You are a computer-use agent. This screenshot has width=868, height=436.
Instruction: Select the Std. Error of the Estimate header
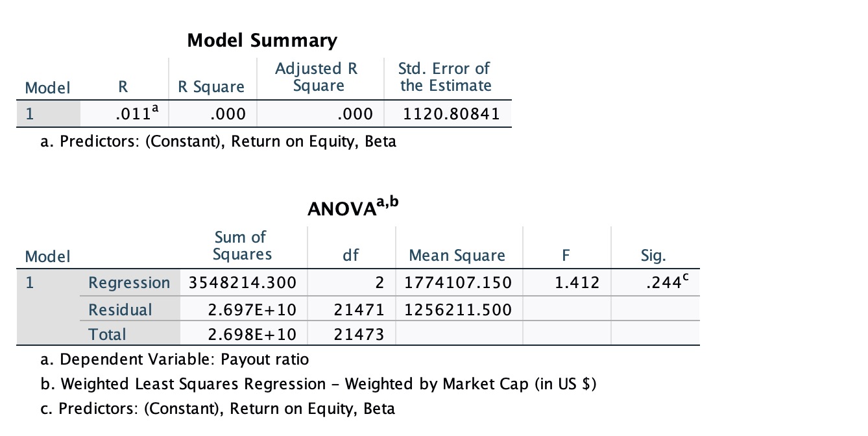point(446,77)
